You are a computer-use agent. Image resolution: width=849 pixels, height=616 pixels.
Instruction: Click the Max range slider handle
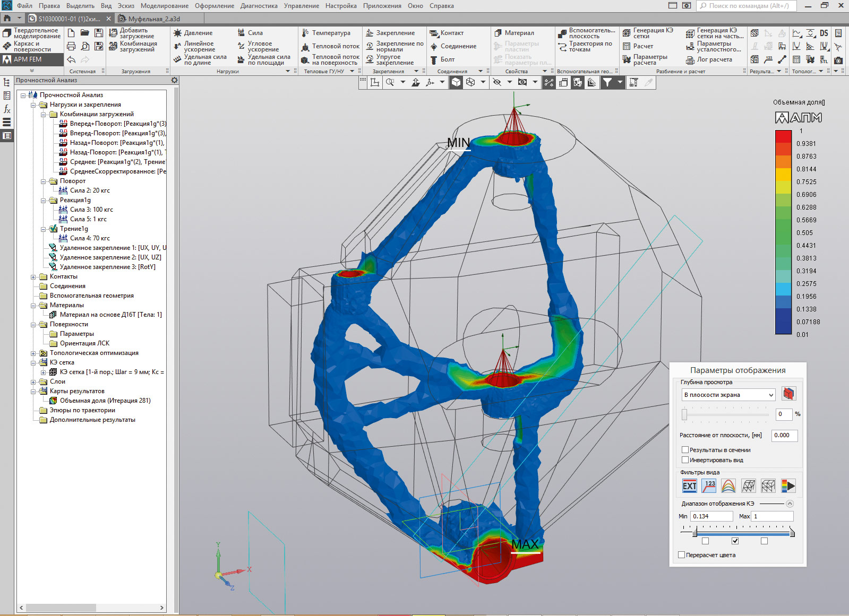792,532
